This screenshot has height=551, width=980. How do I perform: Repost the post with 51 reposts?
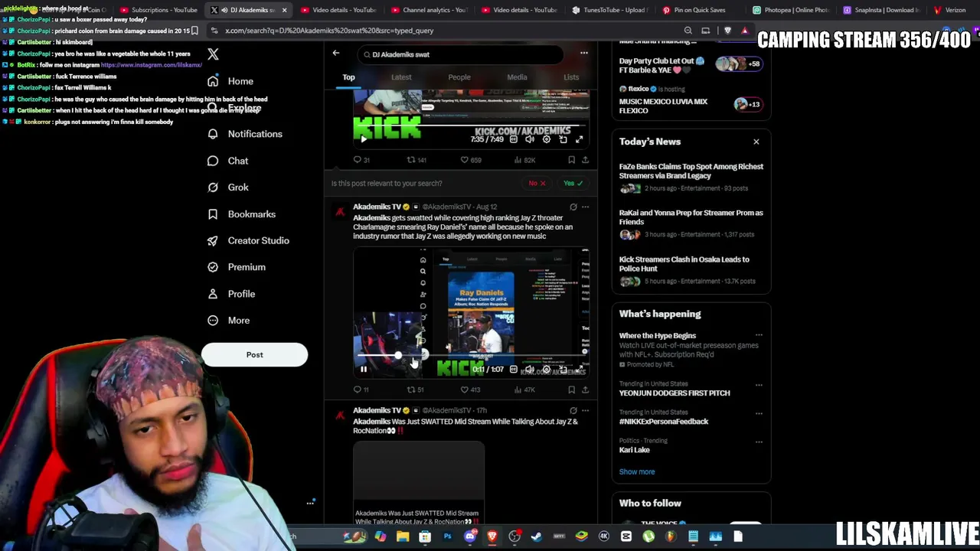pos(416,390)
